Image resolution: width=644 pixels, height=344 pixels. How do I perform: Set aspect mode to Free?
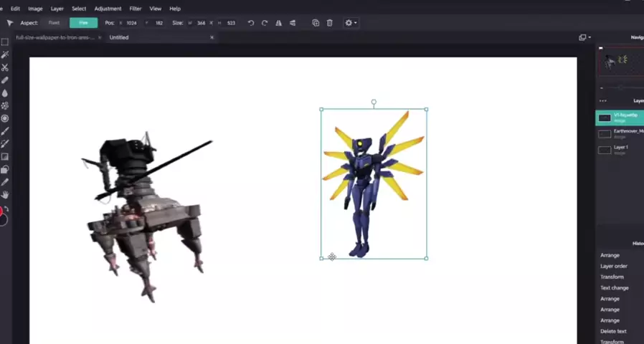83,23
